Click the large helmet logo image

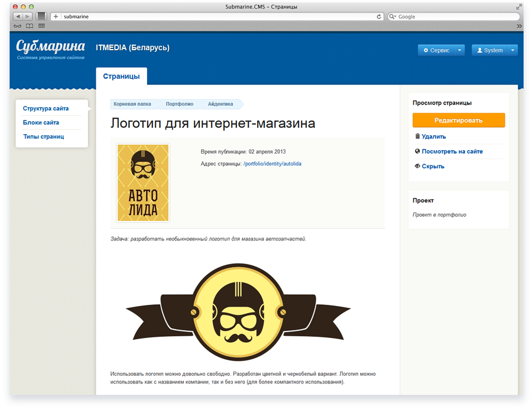238,312
